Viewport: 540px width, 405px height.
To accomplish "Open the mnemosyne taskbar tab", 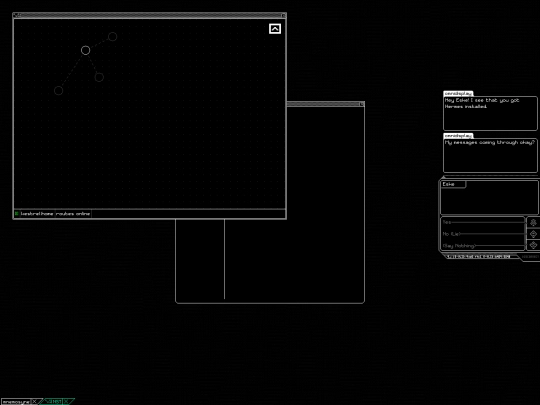I will pyautogui.click(x=16, y=402).
